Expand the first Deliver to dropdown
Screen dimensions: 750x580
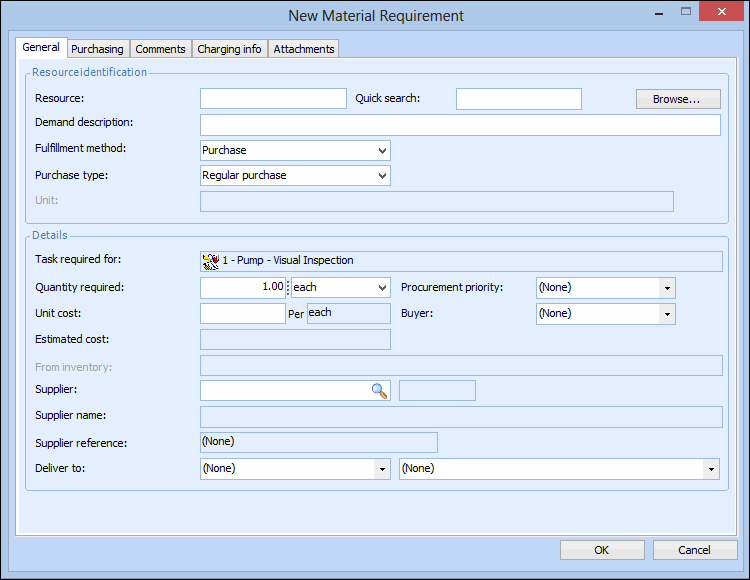coord(382,469)
